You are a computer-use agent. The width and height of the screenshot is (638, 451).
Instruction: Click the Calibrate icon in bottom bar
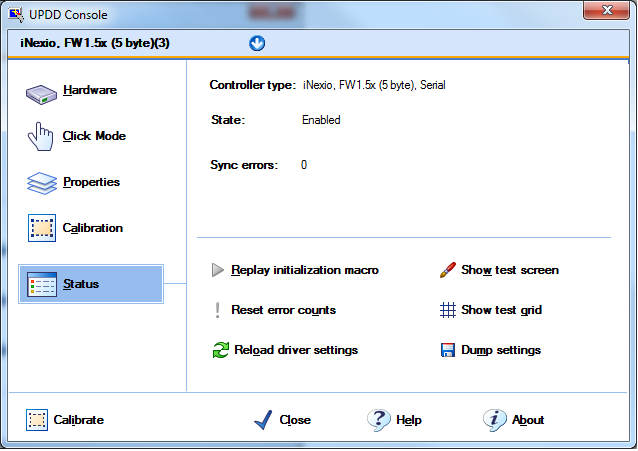(x=37, y=420)
